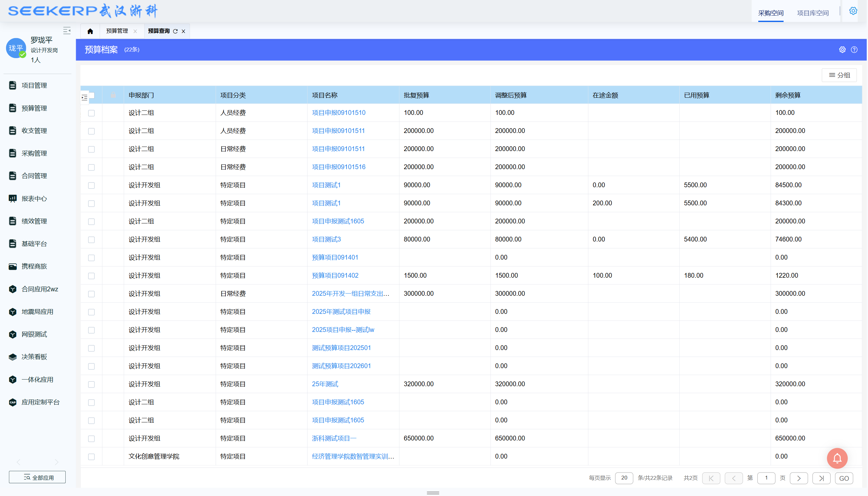Check the row for 项目申报09101516

pyautogui.click(x=91, y=168)
